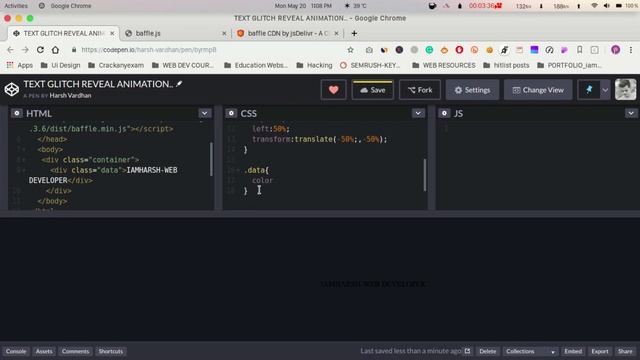
Task: Open pen Settings
Action: [472, 90]
